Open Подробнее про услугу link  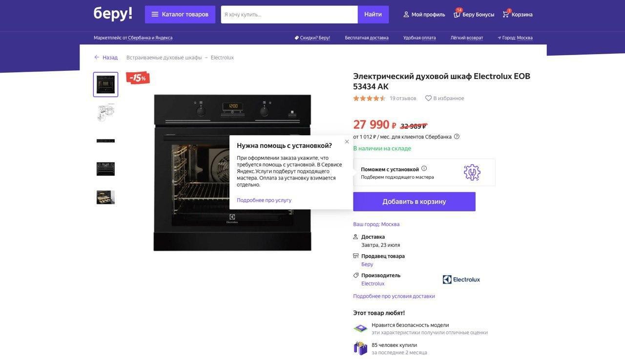[264, 200]
